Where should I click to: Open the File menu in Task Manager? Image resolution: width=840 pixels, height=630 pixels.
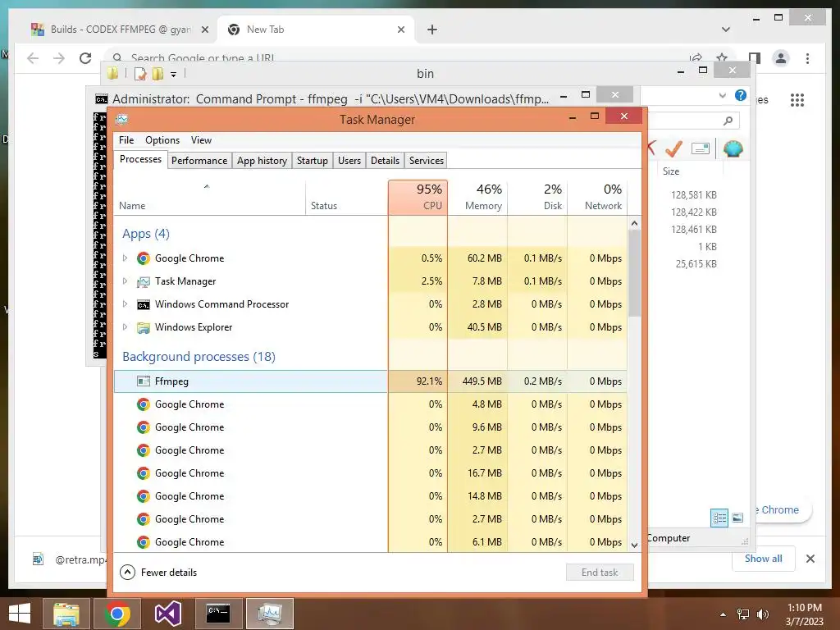pos(126,140)
